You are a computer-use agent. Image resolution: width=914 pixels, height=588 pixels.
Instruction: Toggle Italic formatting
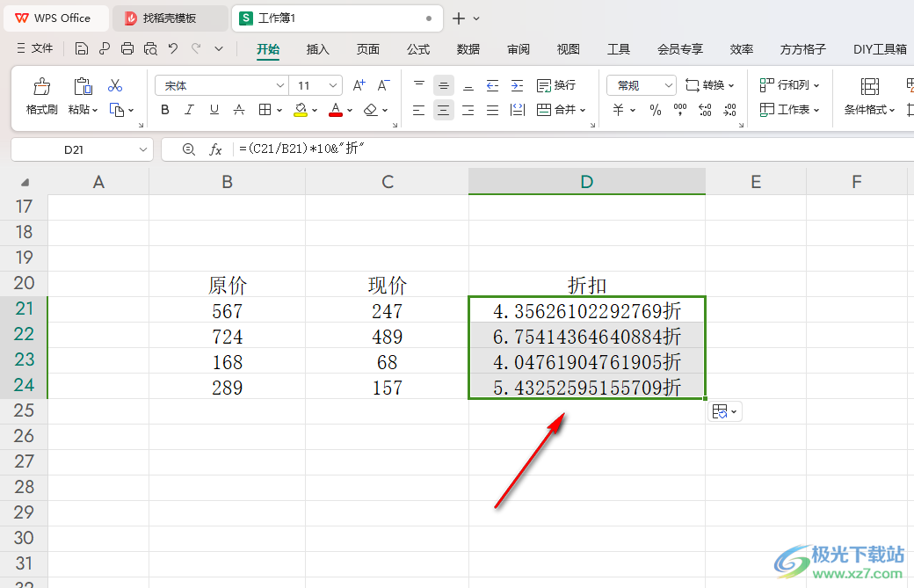[190, 110]
